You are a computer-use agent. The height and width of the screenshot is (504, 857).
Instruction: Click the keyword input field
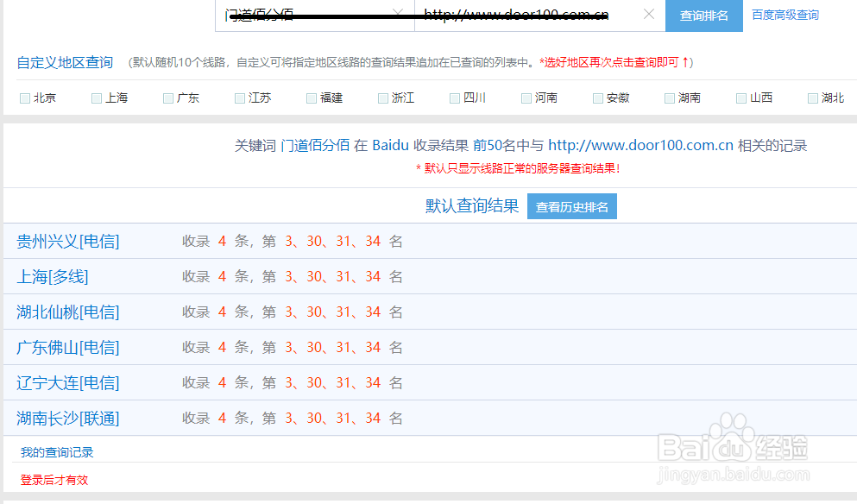click(315, 16)
